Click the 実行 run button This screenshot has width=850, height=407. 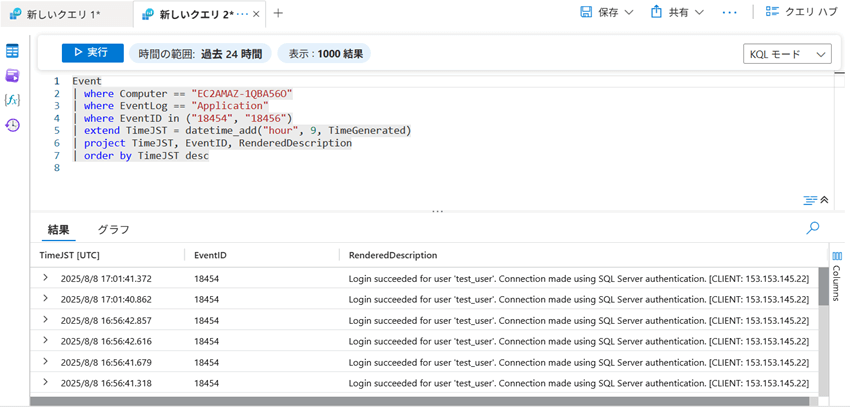tap(92, 53)
